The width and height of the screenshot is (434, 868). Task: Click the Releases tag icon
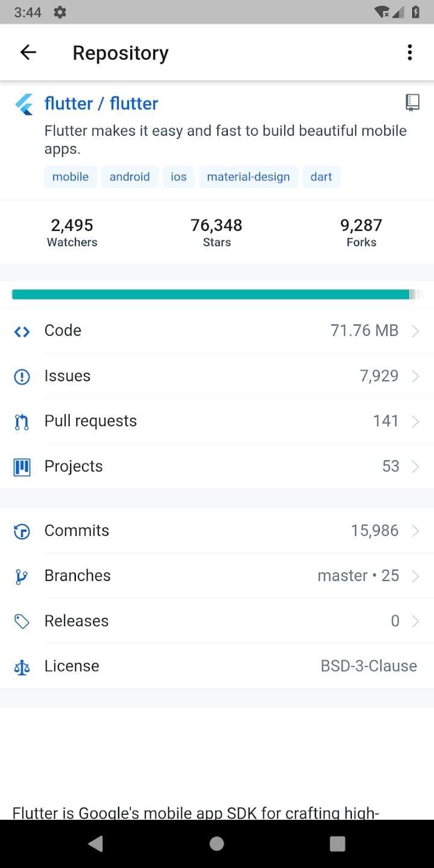(22, 621)
